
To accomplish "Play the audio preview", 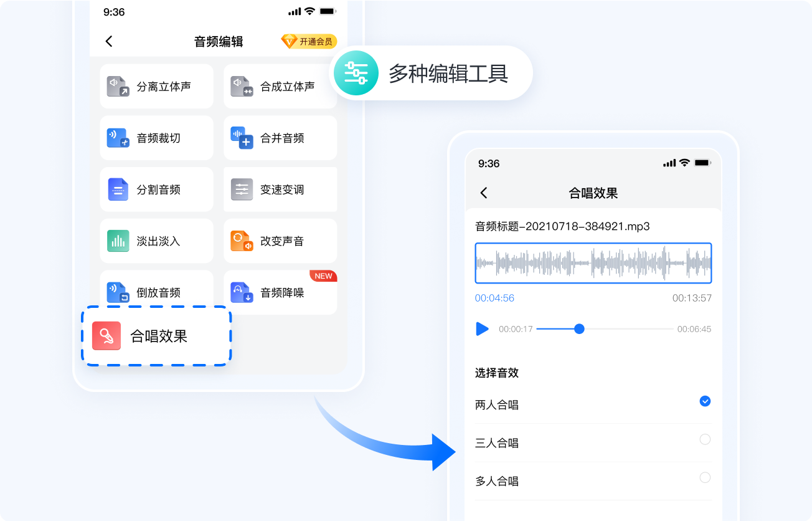I will 482,328.
